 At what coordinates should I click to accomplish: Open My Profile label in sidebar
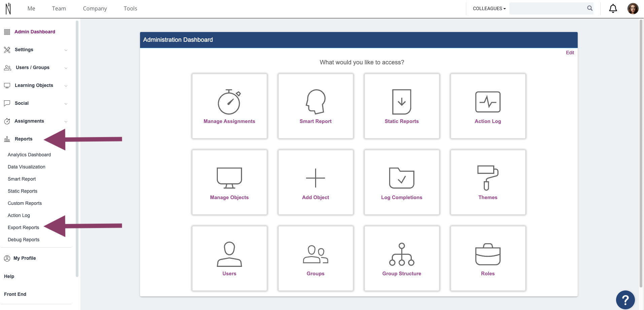(x=25, y=258)
